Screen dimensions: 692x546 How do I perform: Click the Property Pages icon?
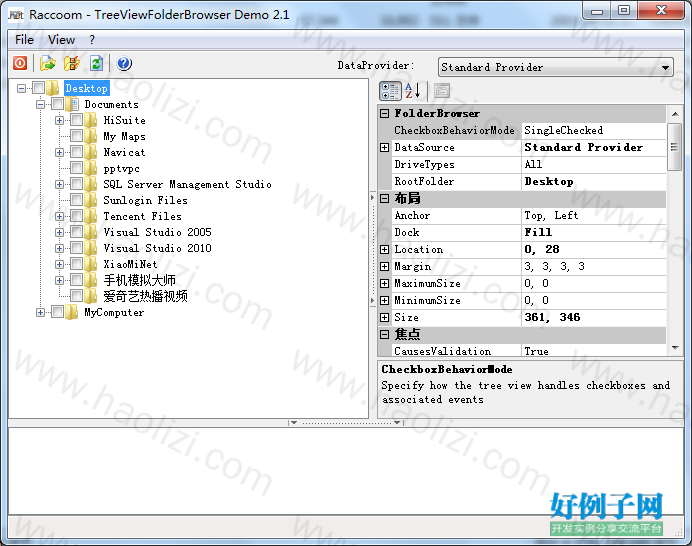click(x=441, y=90)
